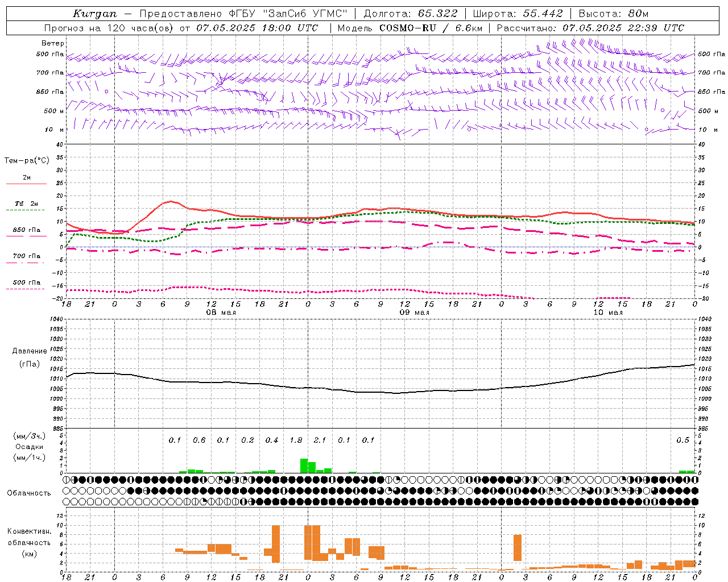Click the "Рассчитано: 07.05.2025 22:39 UTC" timestamp
Image resolution: width=728 pixels, height=582 pixels.
pyautogui.click(x=590, y=28)
